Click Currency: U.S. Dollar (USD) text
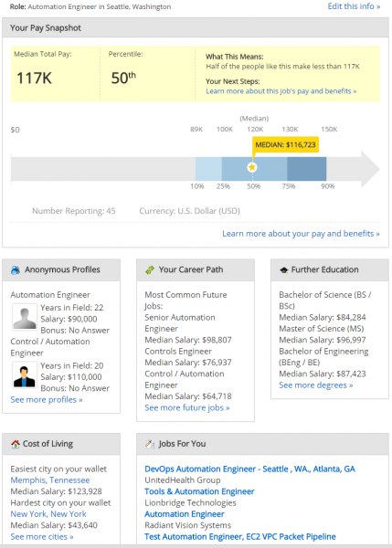The height and width of the screenshot is (548, 392). coord(189,211)
